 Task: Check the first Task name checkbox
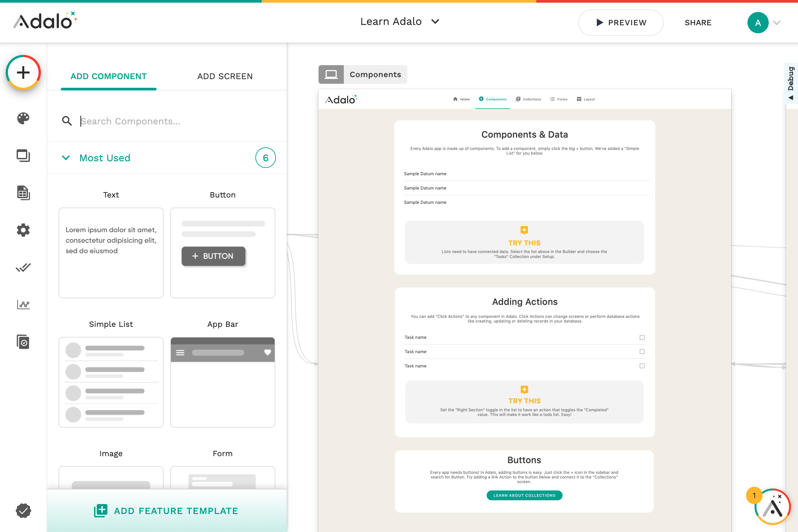[642, 337]
